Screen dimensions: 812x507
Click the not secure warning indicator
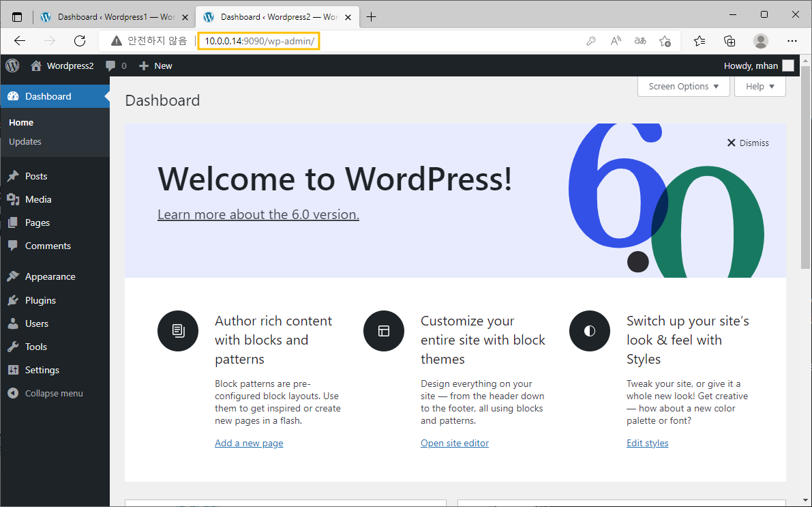click(x=149, y=41)
